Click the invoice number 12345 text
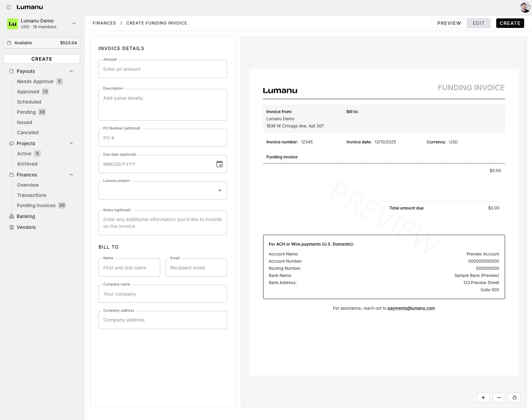 [307, 142]
